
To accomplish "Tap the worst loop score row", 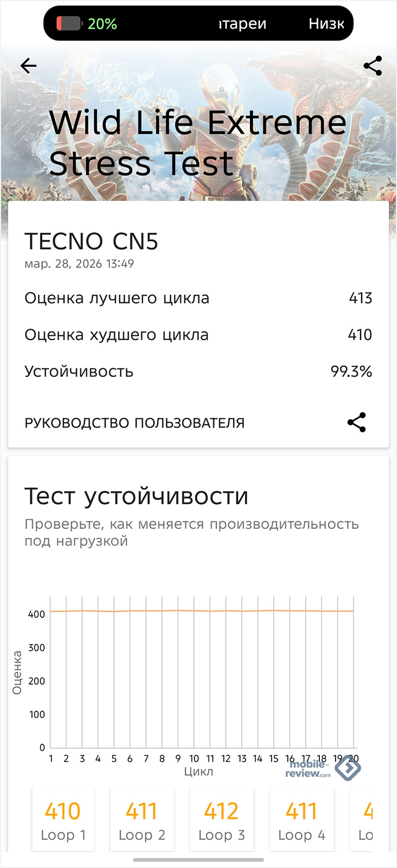I will (198, 335).
